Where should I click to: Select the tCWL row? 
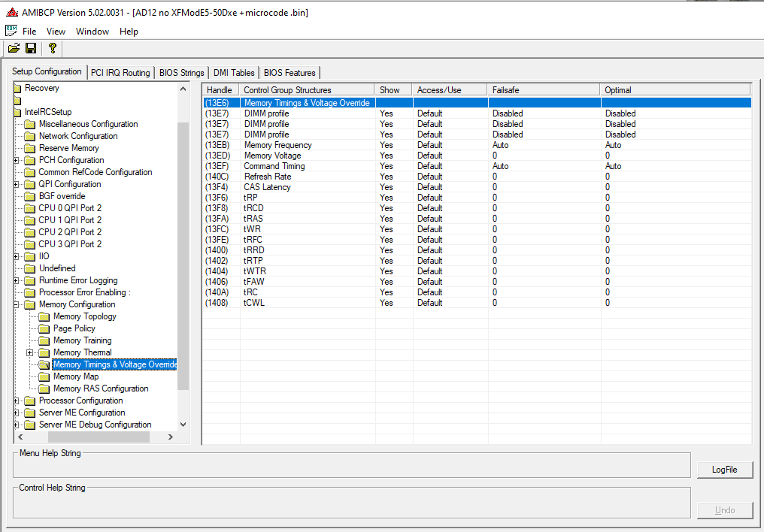[x=477, y=303]
